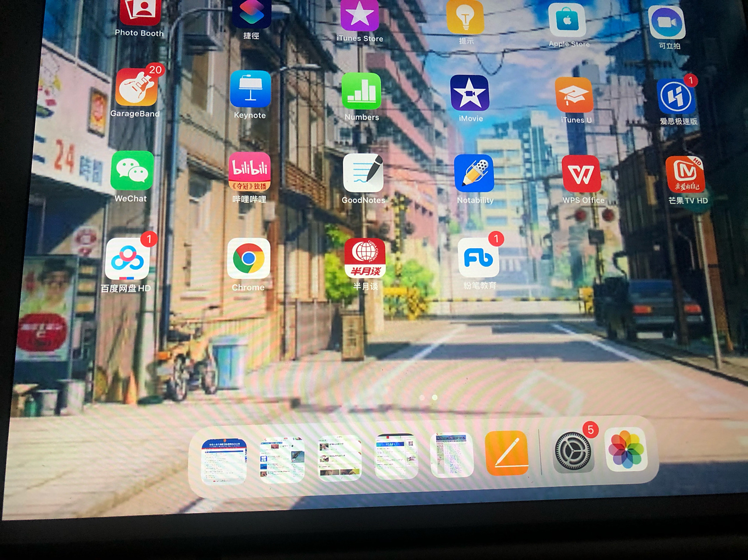Open Photo Booth

140,9
